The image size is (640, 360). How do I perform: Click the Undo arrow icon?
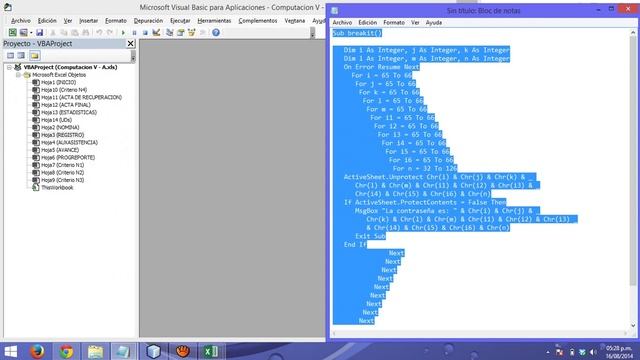click(x=99, y=32)
